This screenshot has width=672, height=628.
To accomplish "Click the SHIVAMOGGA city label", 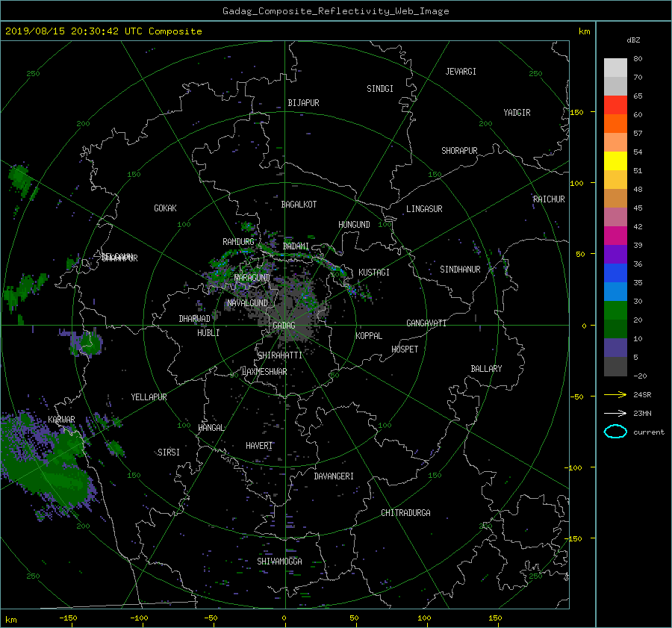I will point(279,562).
